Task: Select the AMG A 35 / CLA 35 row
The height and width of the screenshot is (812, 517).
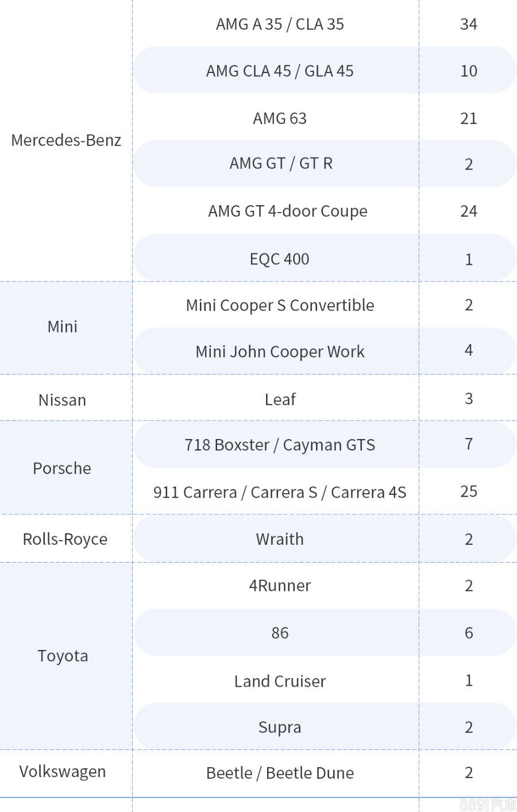Action: 280,24
